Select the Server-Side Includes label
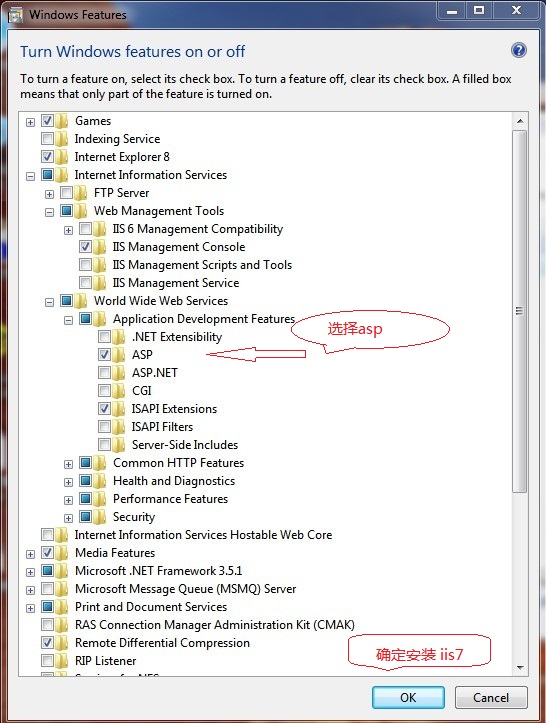Viewport: 546px width, 723px height. click(x=184, y=444)
